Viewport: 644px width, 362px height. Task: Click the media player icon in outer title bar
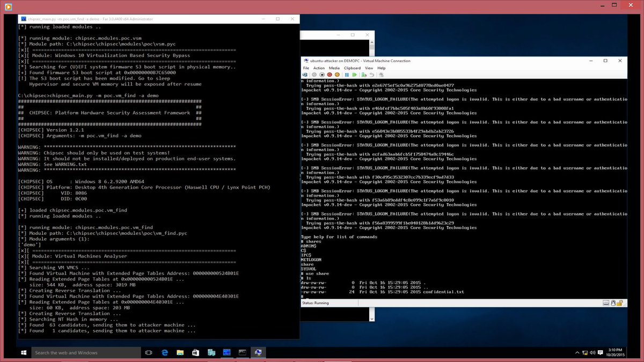pyautogui.click(x=9, y=6)
